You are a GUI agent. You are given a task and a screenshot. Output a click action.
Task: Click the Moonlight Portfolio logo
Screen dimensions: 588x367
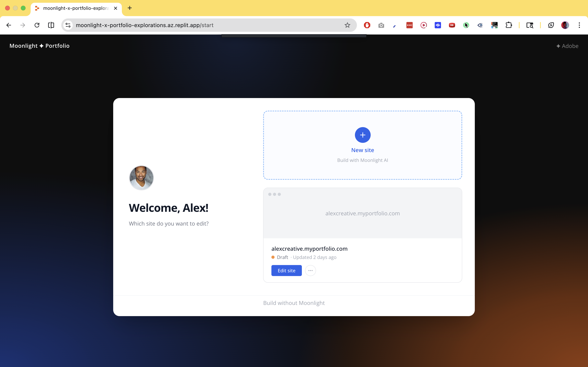[40, 46]
